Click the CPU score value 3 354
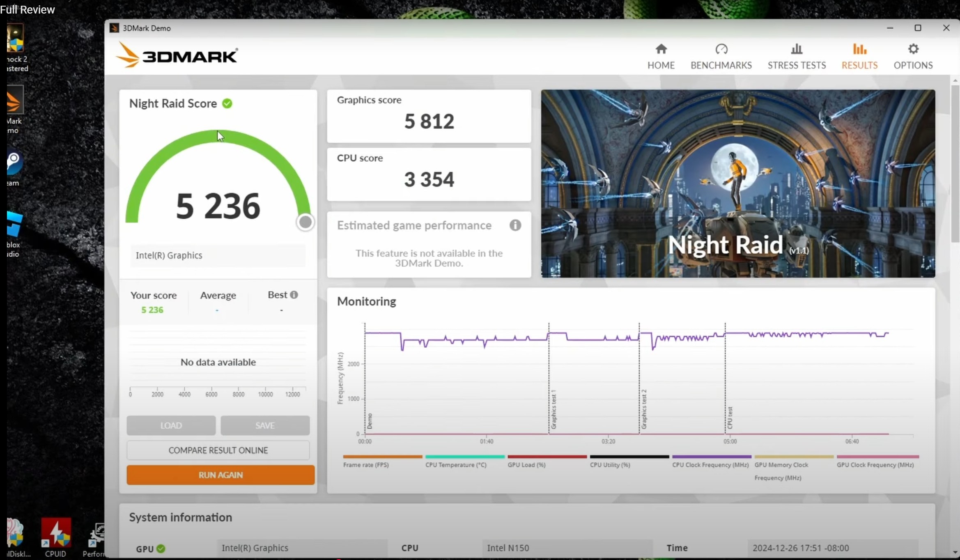Screen dimensions: 960x560 (x=429, y=179)
